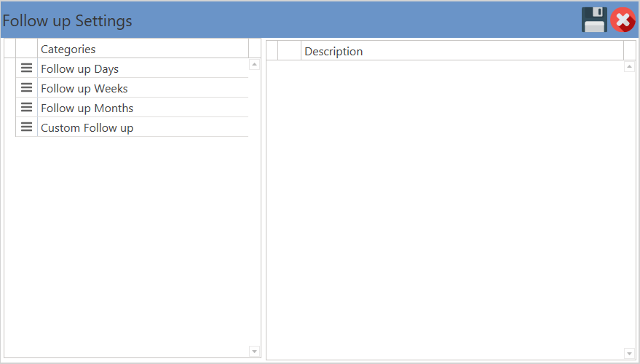Click the hamburger icon beside Follow up Weeks

26,87
